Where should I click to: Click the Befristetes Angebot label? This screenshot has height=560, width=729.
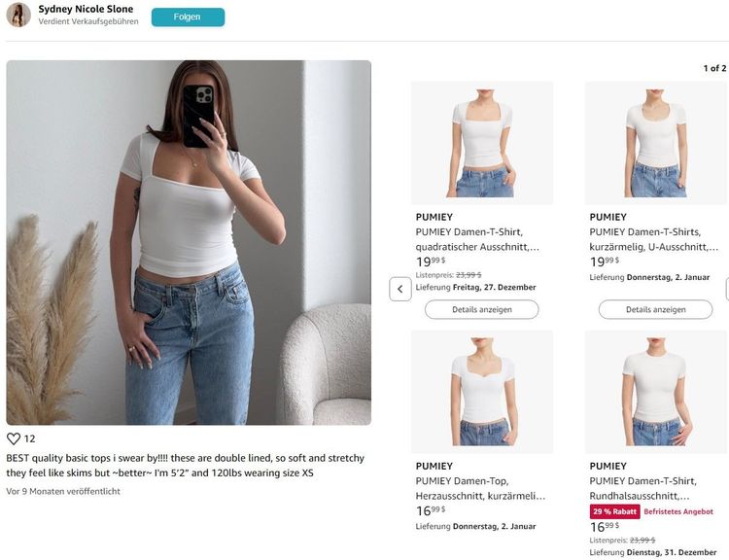click(x=678, y=511)
